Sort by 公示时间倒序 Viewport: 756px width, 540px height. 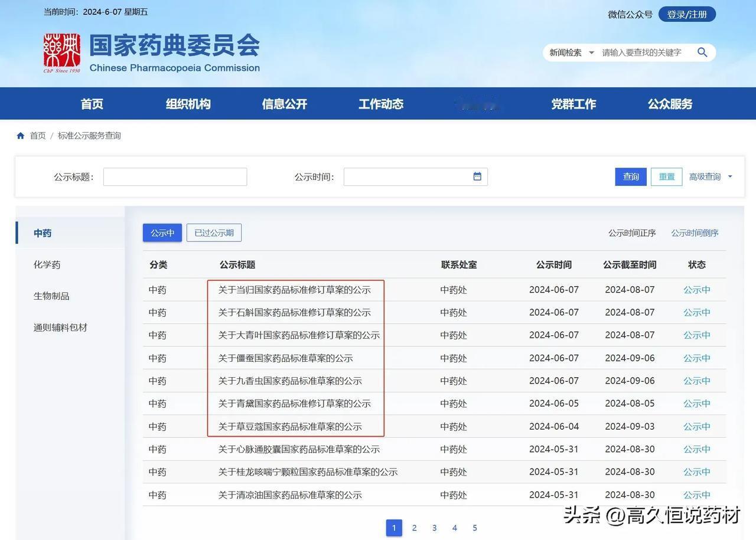click(695, 233)
